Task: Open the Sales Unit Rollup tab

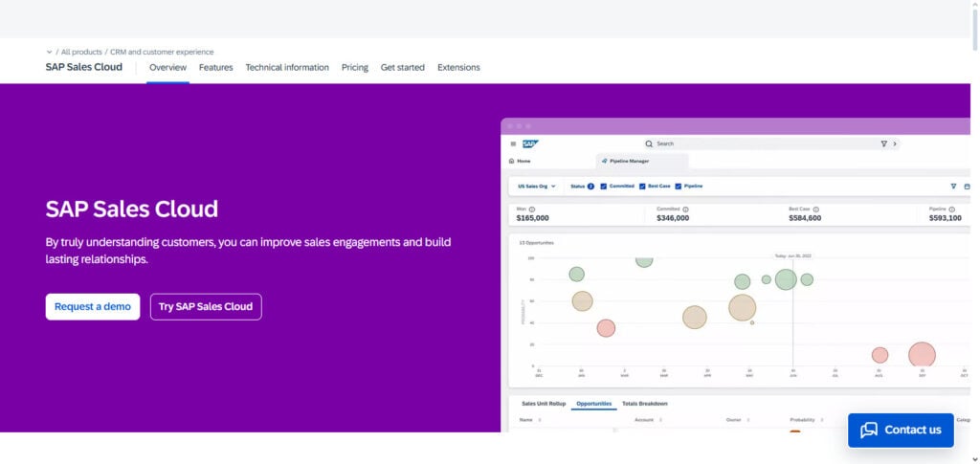Action: click(544, 404)
